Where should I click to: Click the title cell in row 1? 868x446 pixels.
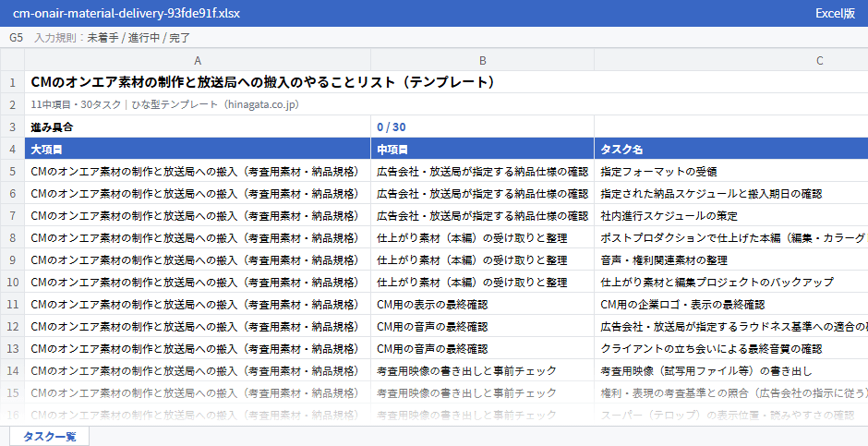(446, 82)
